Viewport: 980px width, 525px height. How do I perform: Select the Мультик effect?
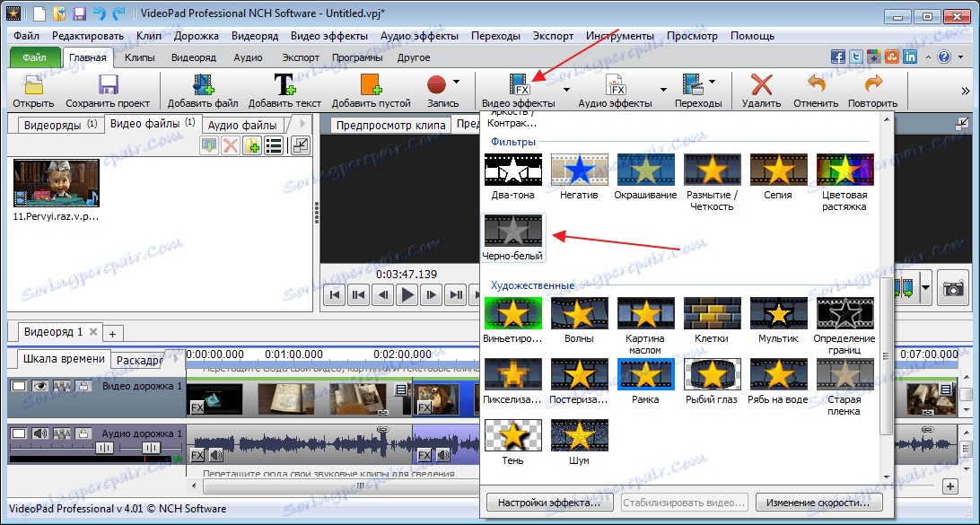[778, 320]
